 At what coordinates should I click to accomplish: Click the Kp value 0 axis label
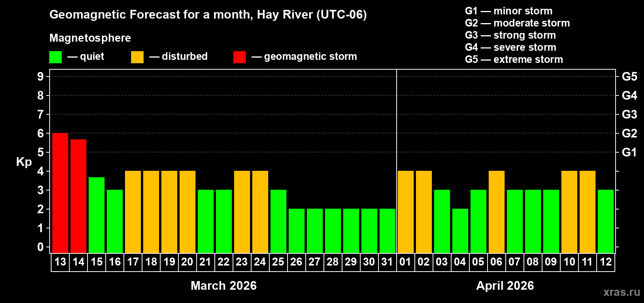(x=41, y=247)
